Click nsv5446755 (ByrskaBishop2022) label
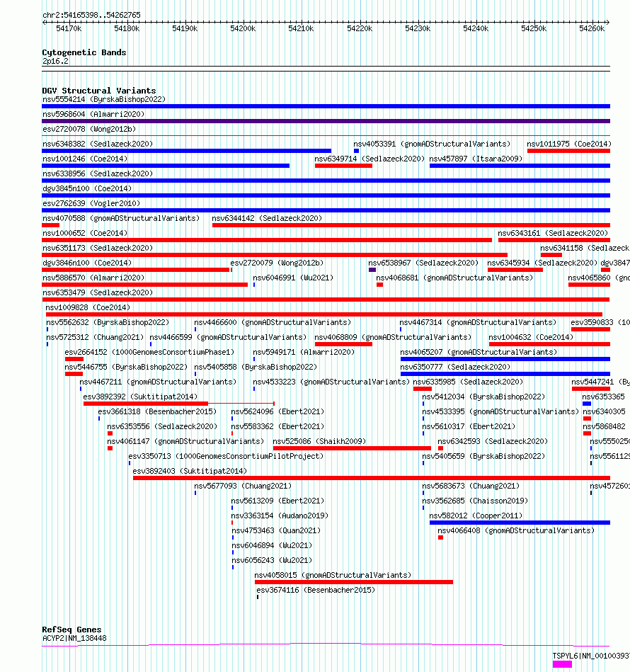630x672 pixels. 126,368
